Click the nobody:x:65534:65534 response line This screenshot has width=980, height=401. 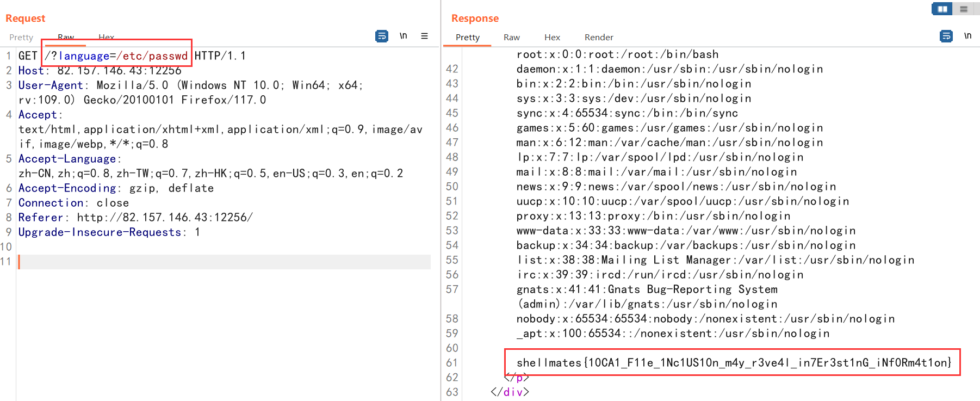pos(705,319)
